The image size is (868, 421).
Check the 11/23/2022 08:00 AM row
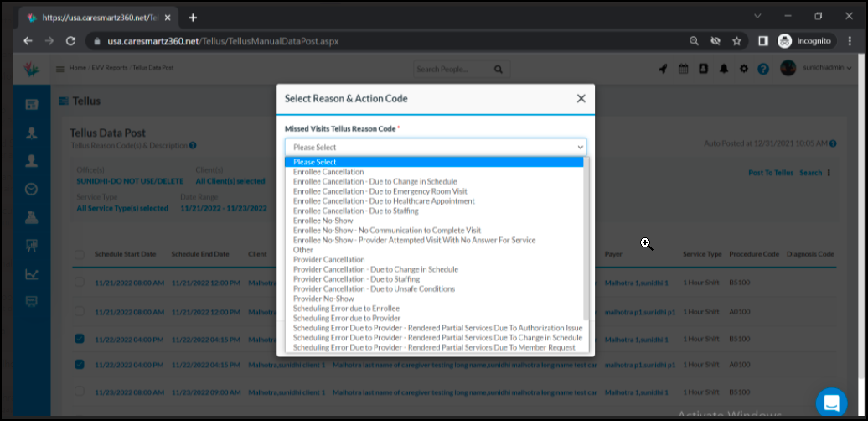tap(79, 391)
